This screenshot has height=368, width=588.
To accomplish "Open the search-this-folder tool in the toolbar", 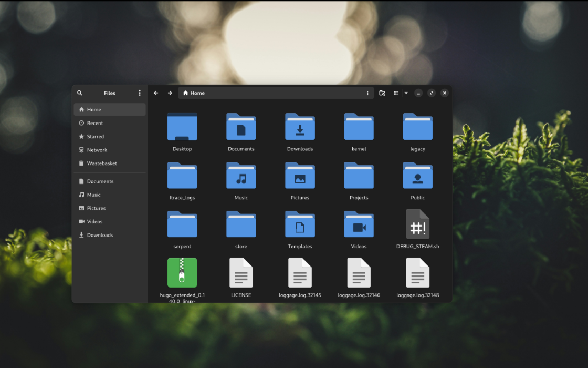I will pyautogui.click(x=382, y=93).
